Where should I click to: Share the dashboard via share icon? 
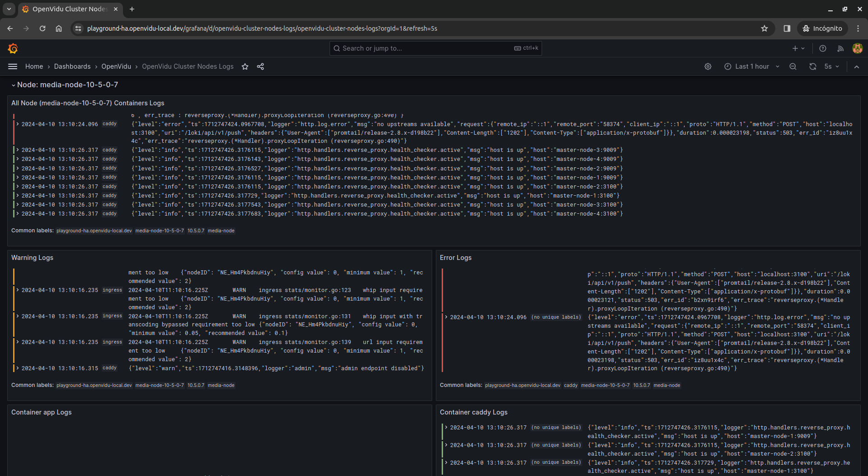(x=260, y=66)
